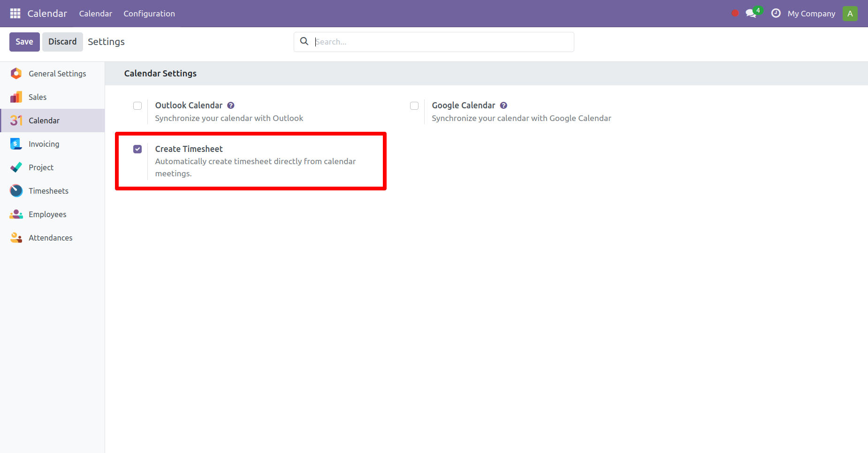This screenshot has height=453, width=868.
Task: Open the Timesheets settings section
Action: [x=15, y=190]
